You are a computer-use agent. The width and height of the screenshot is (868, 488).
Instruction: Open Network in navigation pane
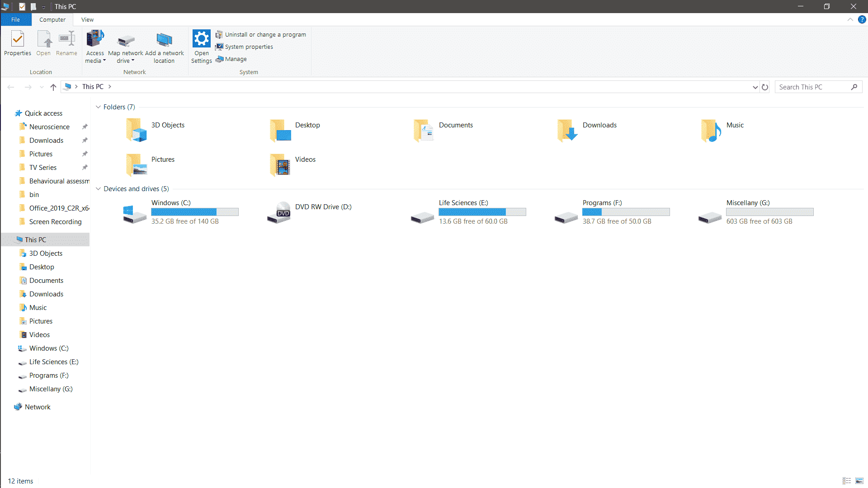38,407
